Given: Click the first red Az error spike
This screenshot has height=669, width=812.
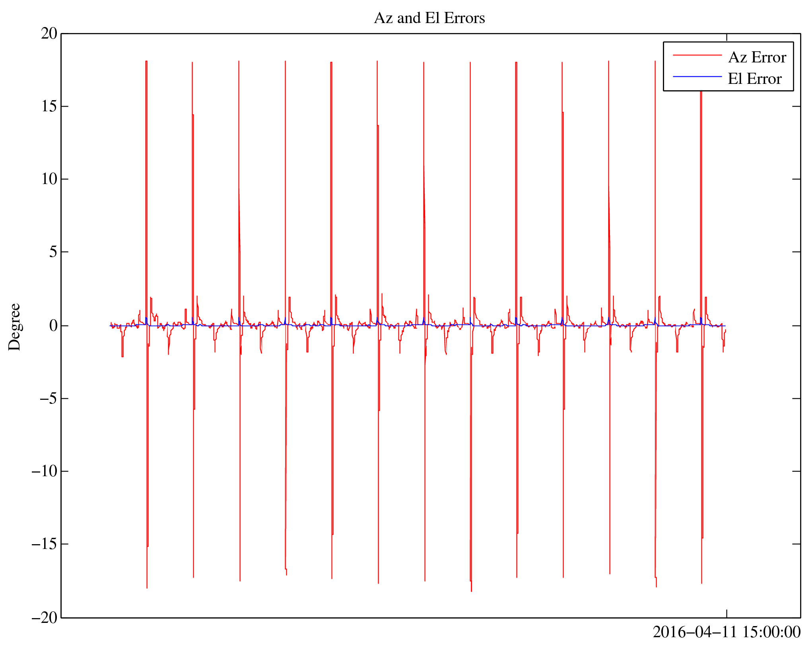Looking at the screenshot, I should pyautogui.click(x=146, y=159).
